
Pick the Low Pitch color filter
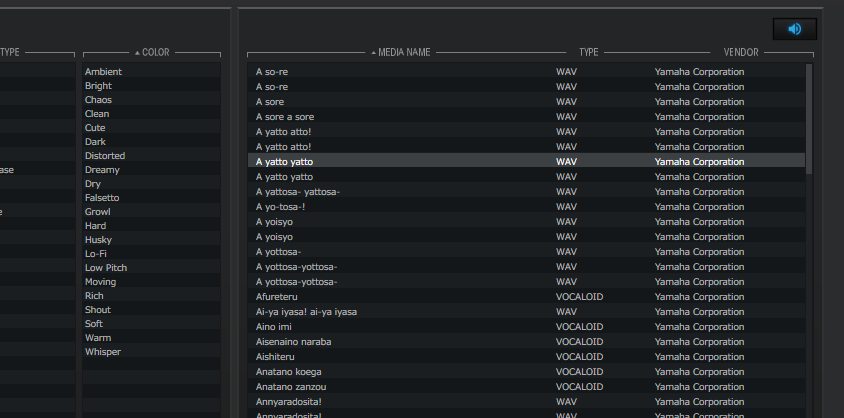(x=152, y=267)
